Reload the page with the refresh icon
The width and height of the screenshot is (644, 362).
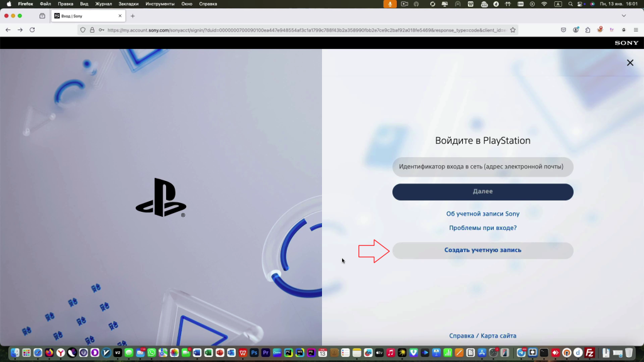click(x=32, y=30)
